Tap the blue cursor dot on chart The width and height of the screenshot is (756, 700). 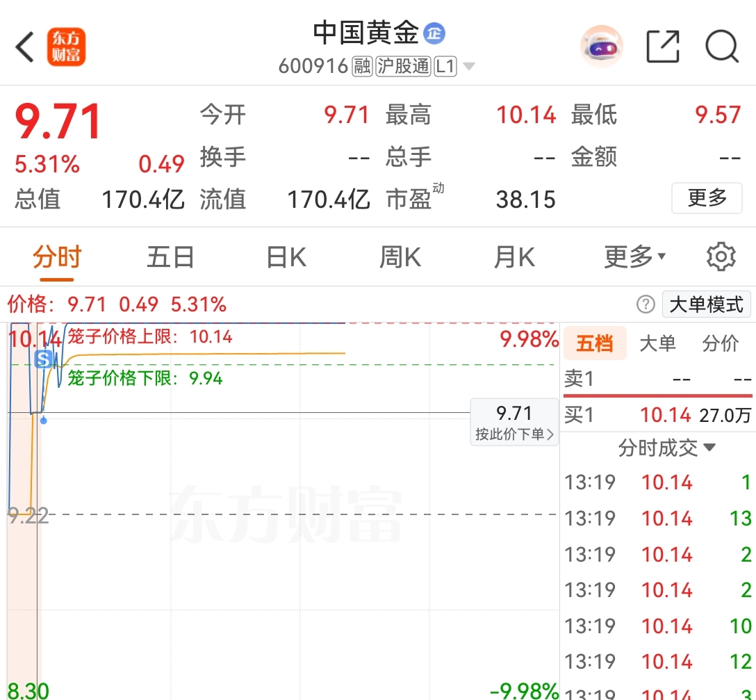pos(43,421)
